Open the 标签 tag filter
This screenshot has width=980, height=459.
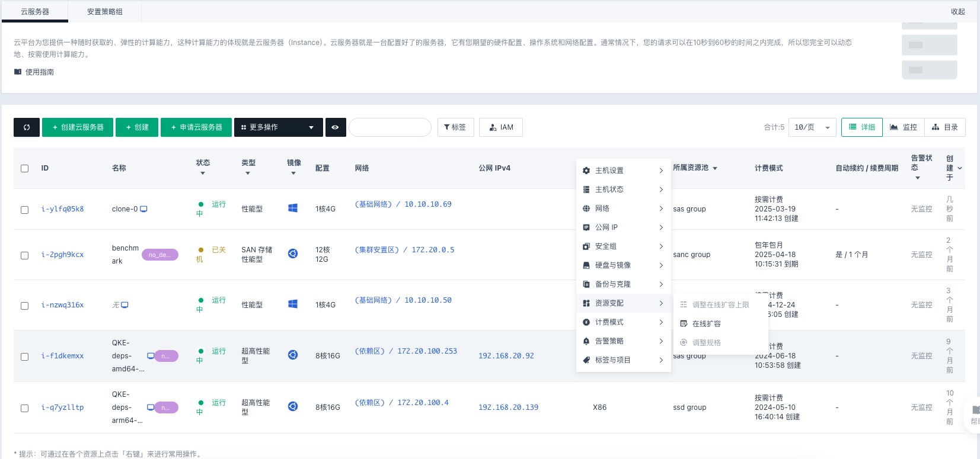tap(455, 127)
